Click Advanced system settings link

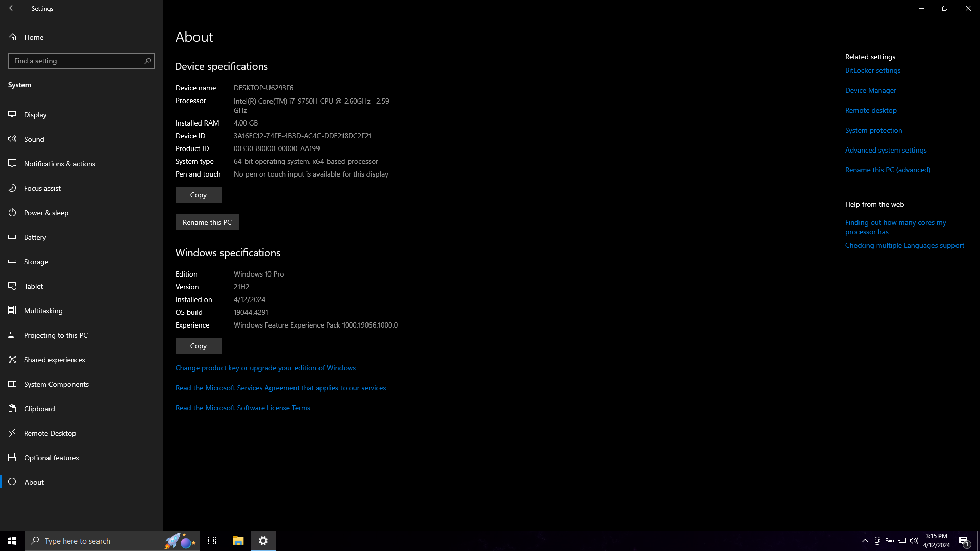[x=886, y=151]
